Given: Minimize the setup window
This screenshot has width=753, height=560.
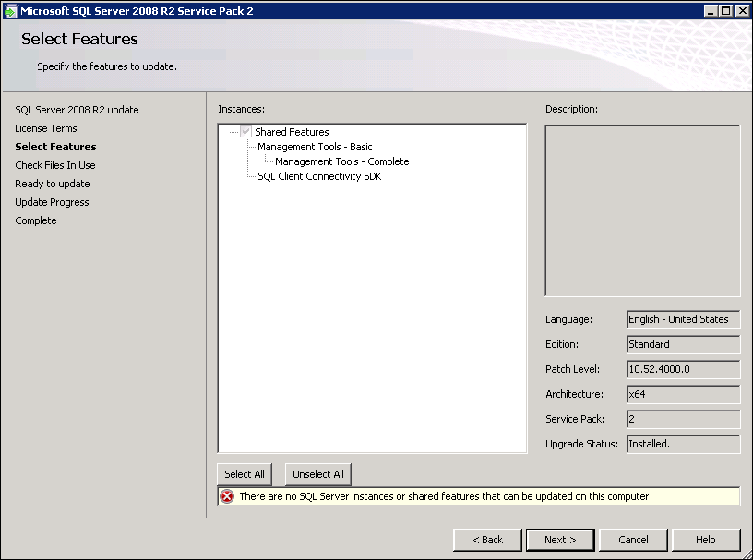Looking at the screenshot, I should tap(711, 10).
